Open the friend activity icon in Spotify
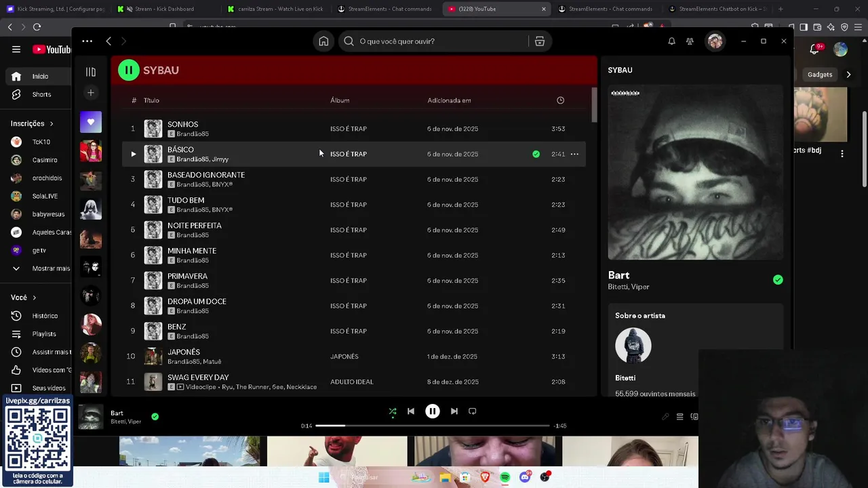The height and width of the screenshot is (488, 868). click(690, 41)
